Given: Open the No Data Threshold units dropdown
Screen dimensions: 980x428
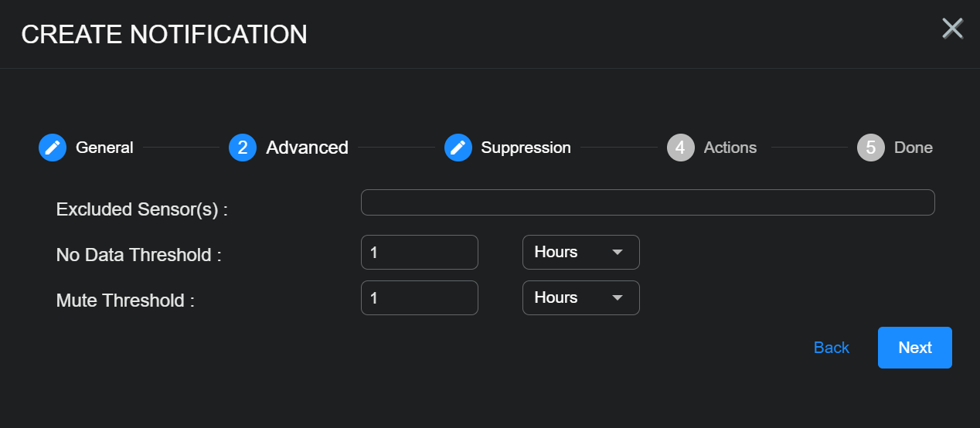Looking at the screenshot, I should pyautogui.click(x=580, y=253).
